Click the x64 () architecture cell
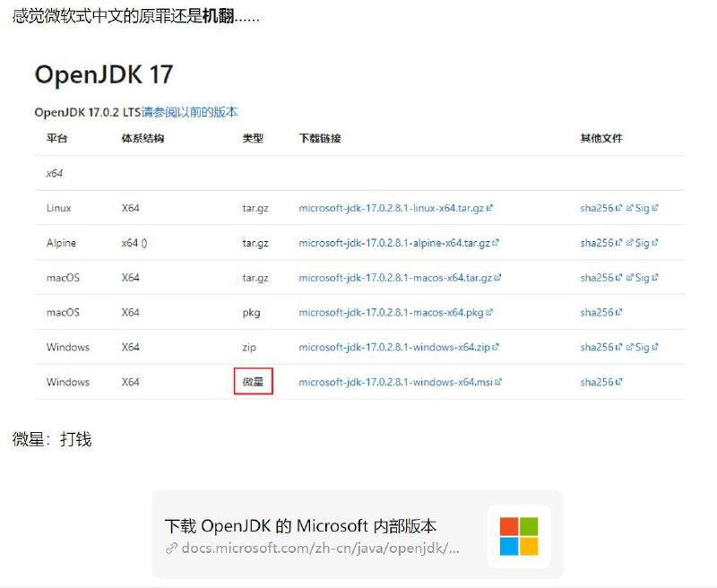 [x=134, y=243]
